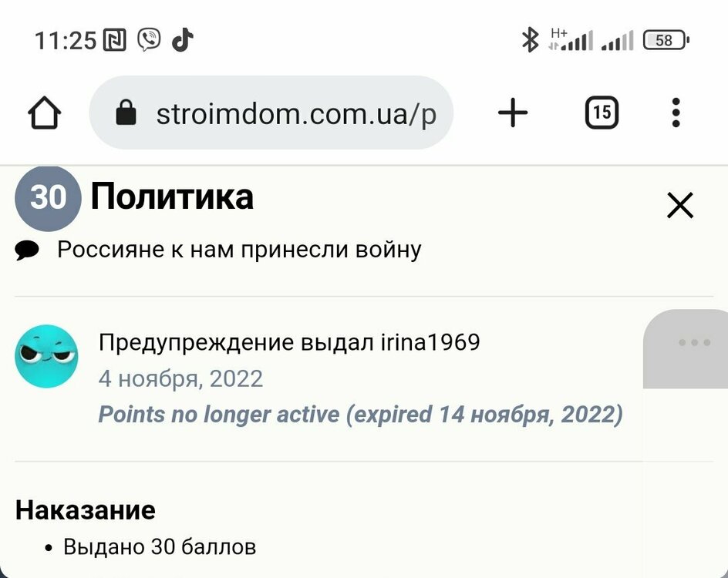The height and width of the screenshot is (578, 728).
Task: Open the browser three-dot overflow menu
Action: pos(676,113)
